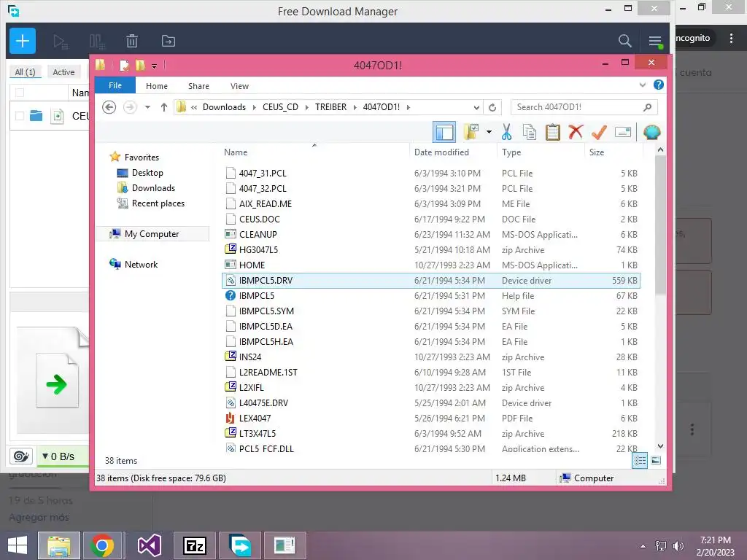Toggle snail mode speed limiter

coord(21,456)
